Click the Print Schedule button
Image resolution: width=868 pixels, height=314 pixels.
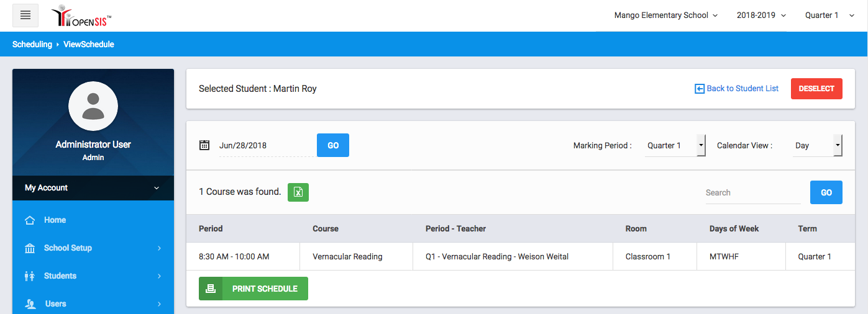pyautogui.click(x=254, y=289)
